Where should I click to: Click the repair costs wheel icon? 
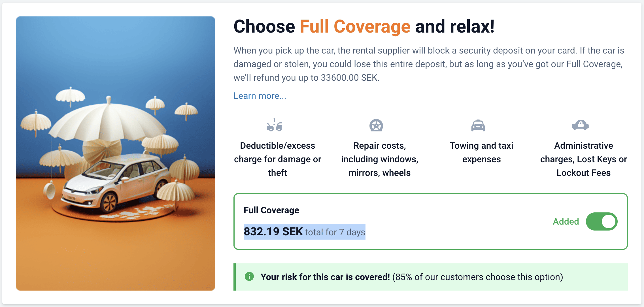(376, 125)
